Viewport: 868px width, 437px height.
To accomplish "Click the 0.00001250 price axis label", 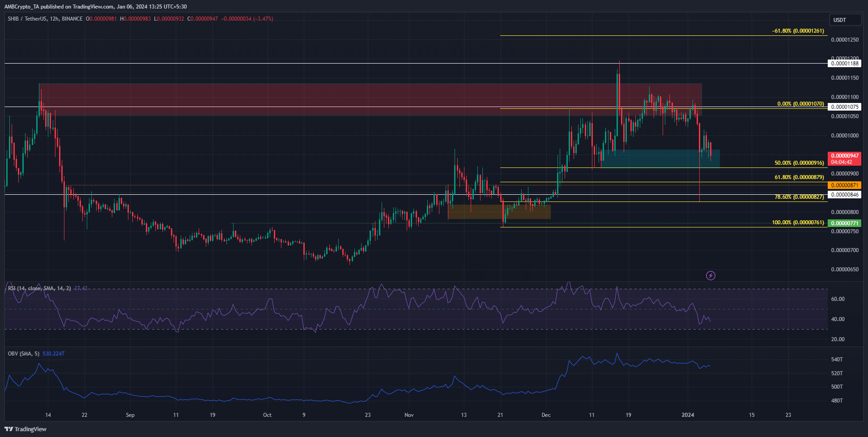I will click(845, 40).
